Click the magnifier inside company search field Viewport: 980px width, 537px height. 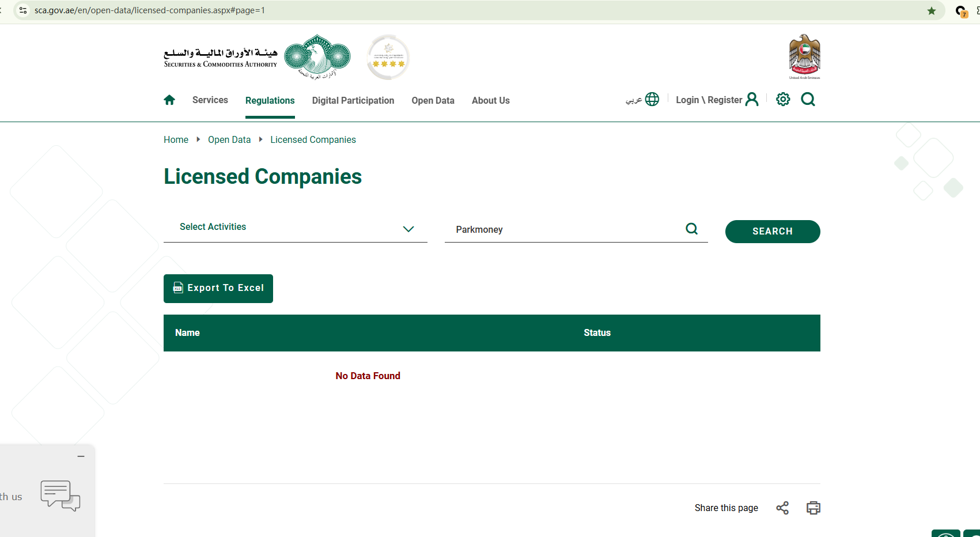(692, 229)
